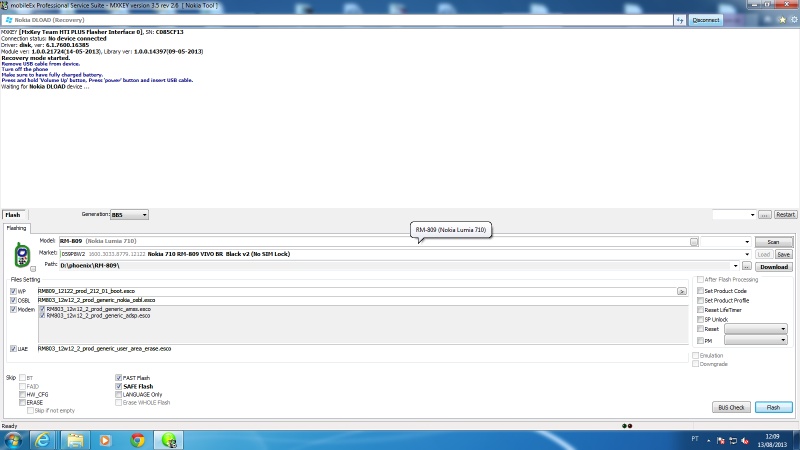
Task: Uncheck the UAE file checkbox
Action: [13, 349]
